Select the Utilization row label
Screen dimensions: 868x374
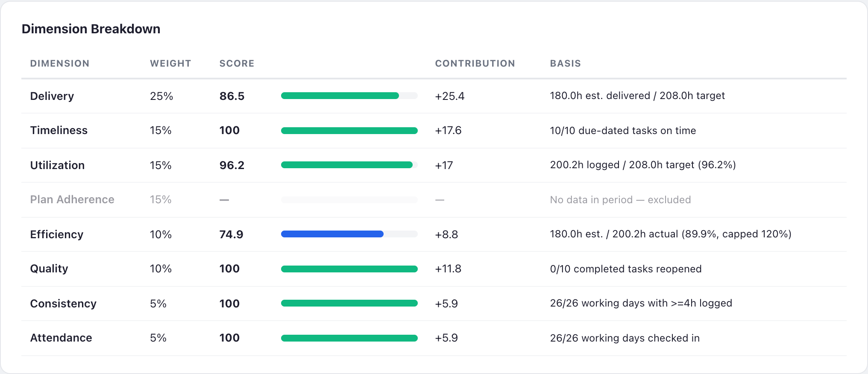pos(57,165)
